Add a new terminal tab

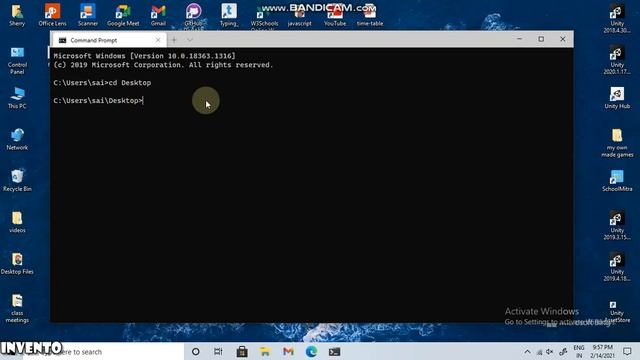coord(174,40)
